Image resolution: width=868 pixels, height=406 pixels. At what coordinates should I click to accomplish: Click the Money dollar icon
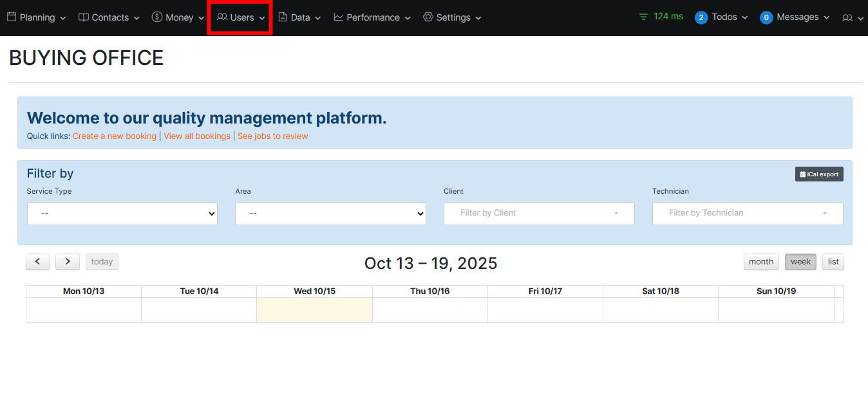point(157,17)
